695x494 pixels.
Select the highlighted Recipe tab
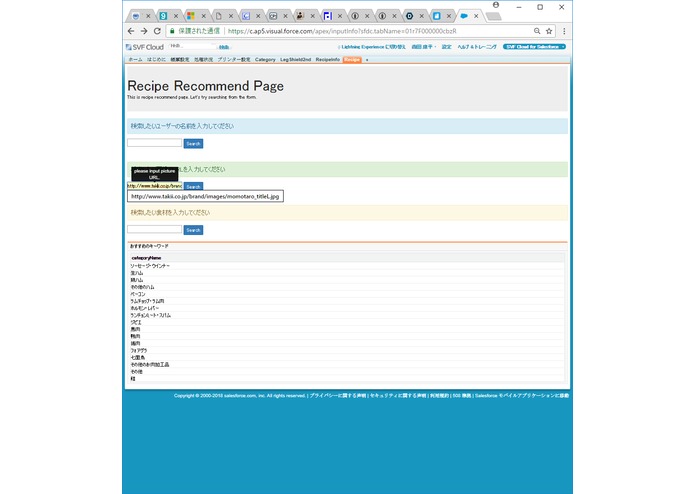tap(352, 59)
